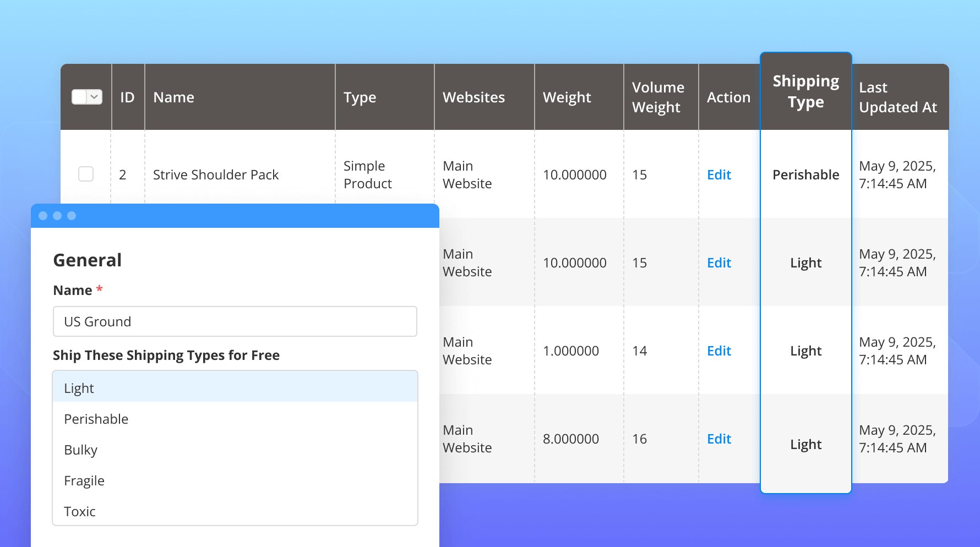Click Edit link for Strive Shoulder Pack
Viewport: 980px width, 547px height.
coord(718,174)
